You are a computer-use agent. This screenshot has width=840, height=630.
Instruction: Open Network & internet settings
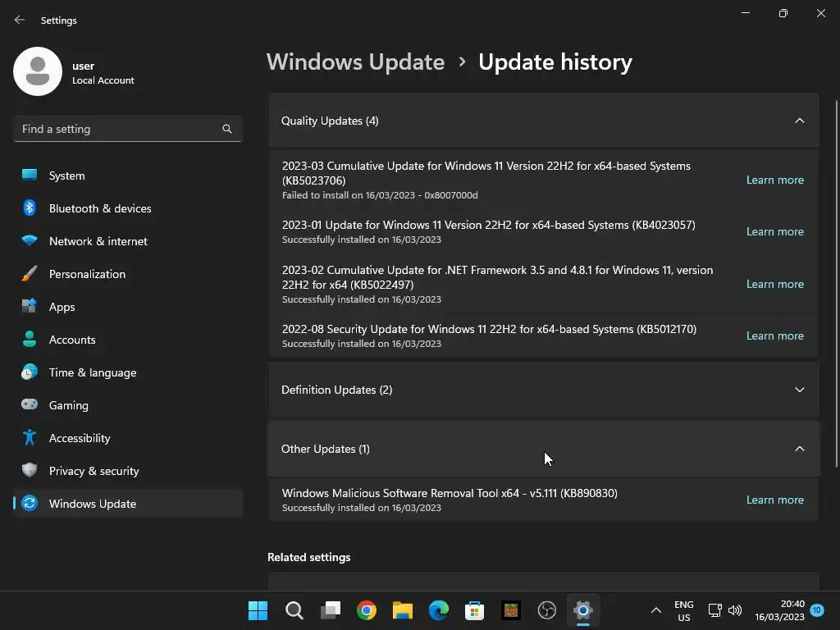coord(128,241)
